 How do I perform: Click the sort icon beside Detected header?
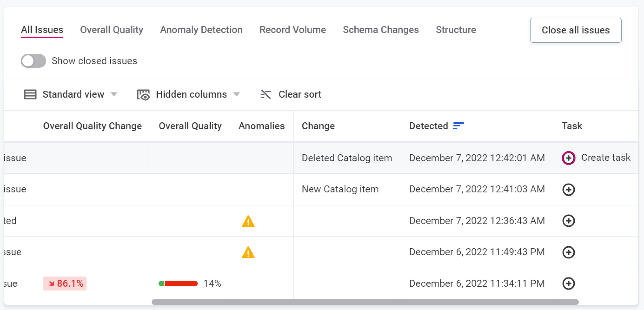[x=458, y=126]
